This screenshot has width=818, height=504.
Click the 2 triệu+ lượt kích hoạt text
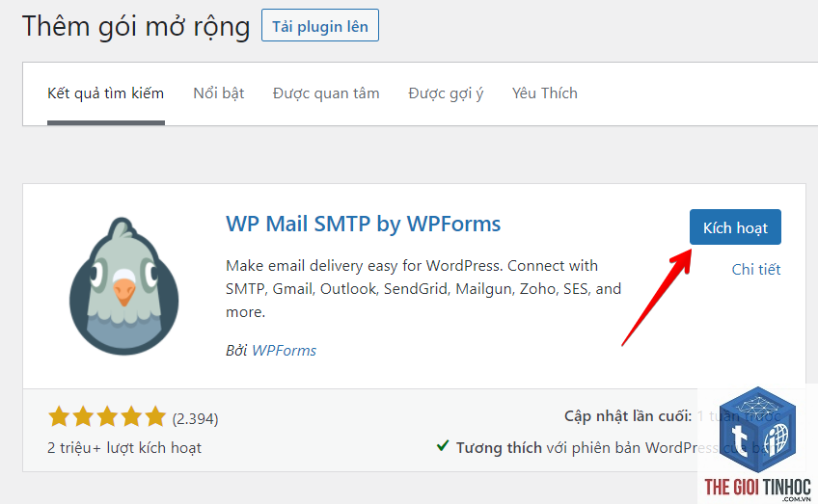[124, 448]
